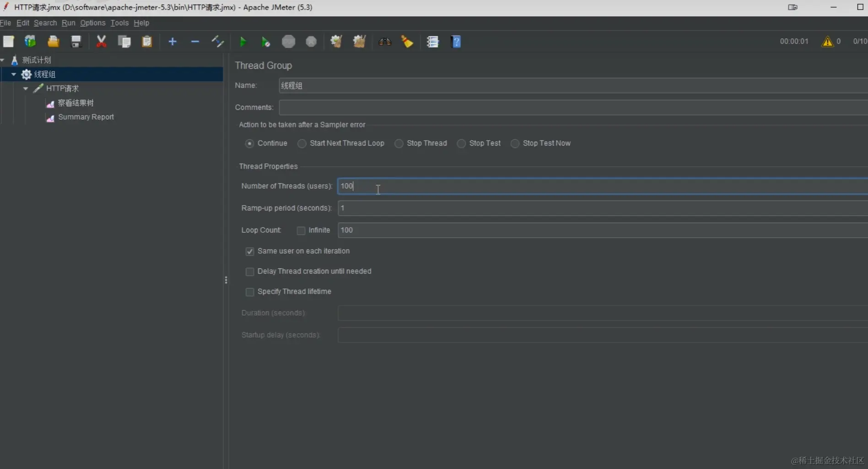Viewport: 868px width, 469px height.
Task: Click the Comments input field
Action: pos(573,108)
